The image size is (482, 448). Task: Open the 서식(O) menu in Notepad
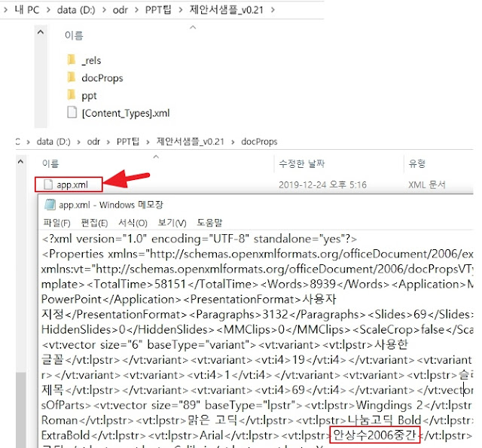pyautogui.click(x=133, y=222)
